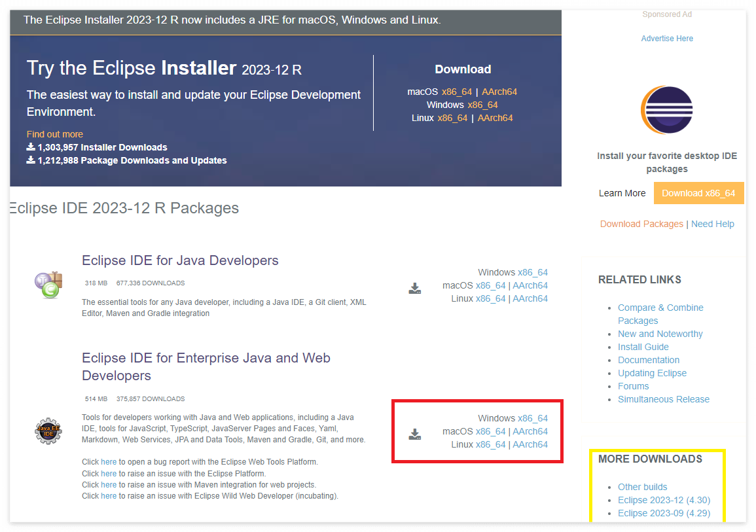Image resolution: width=756 pixels, height=532 pixels.
Task: Get Java Developers Linux AArch64 build
Action: [x=530, y=298]
